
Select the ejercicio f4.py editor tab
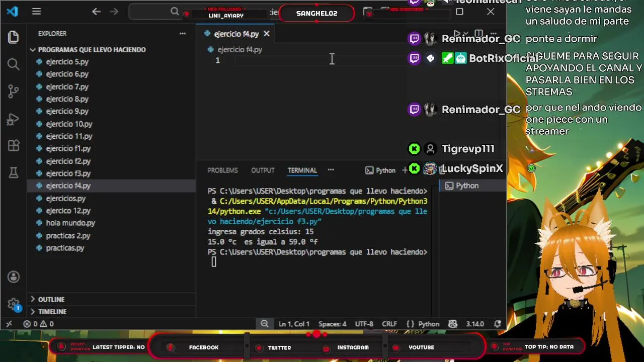(236, 34)
